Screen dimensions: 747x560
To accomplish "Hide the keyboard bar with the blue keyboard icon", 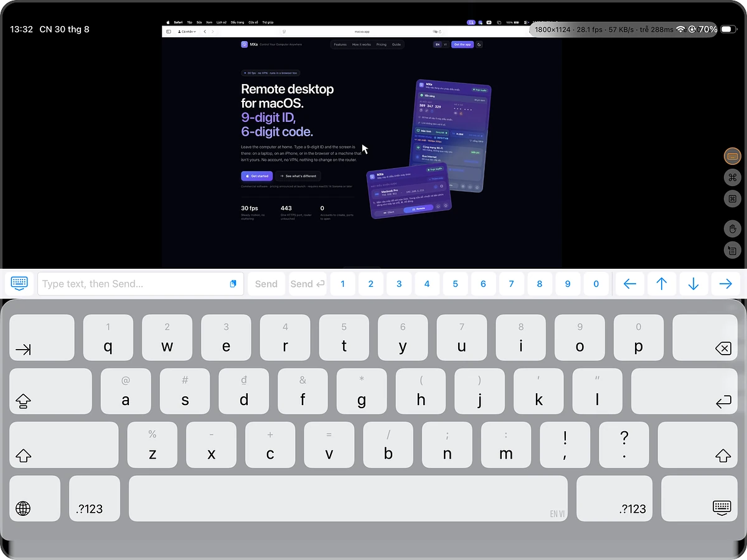I will [x=19, y=284].
